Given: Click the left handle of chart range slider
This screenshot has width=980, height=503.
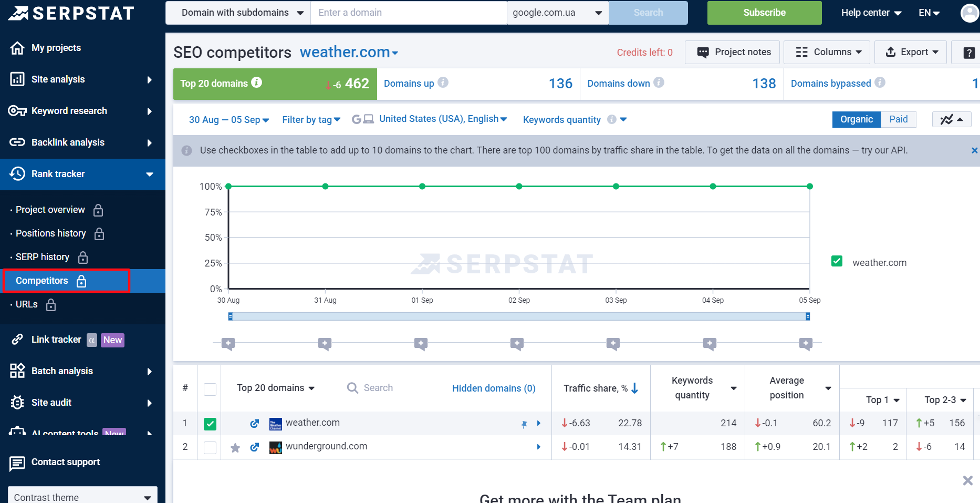Looking at the screenshot, I should pyautogui.click(x=230, y=316).
